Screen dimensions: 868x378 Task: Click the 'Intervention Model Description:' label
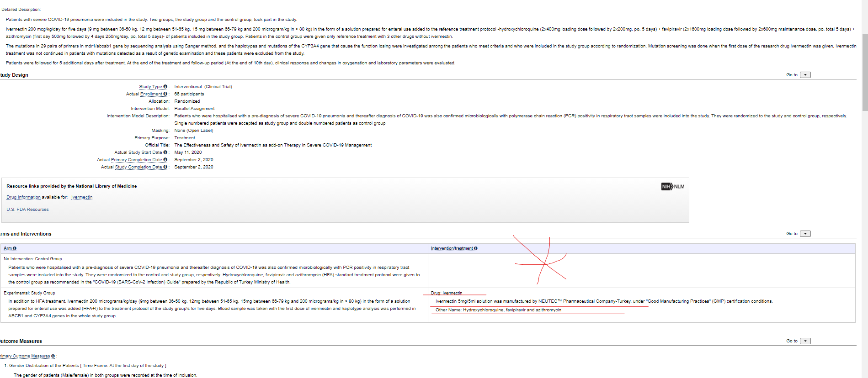pyautogui.click(x=138, y=116)
